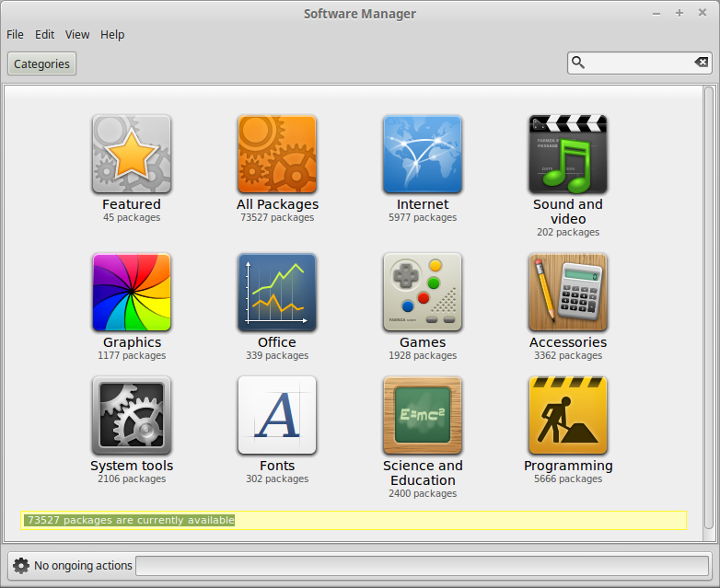Image resolution: width=720 pixels, height=588 pixels.
Task: Open the Graphics color wheel icon
Action: (x=132, y=292)
